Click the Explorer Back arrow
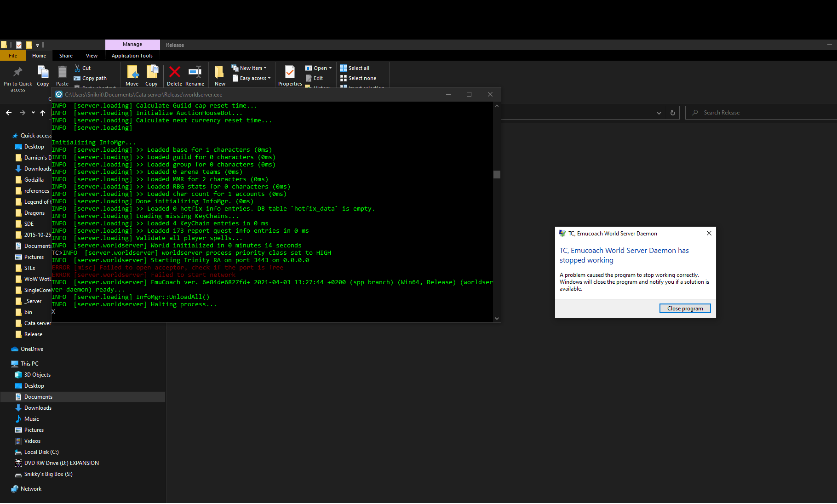 tap(9, 113)
